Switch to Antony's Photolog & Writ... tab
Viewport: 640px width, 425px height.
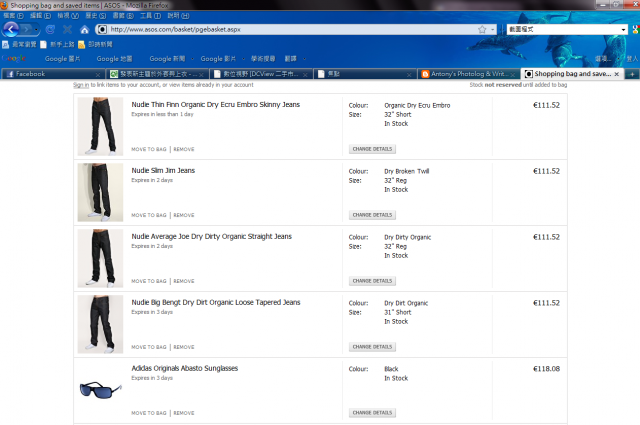click(x=469, y=74)
